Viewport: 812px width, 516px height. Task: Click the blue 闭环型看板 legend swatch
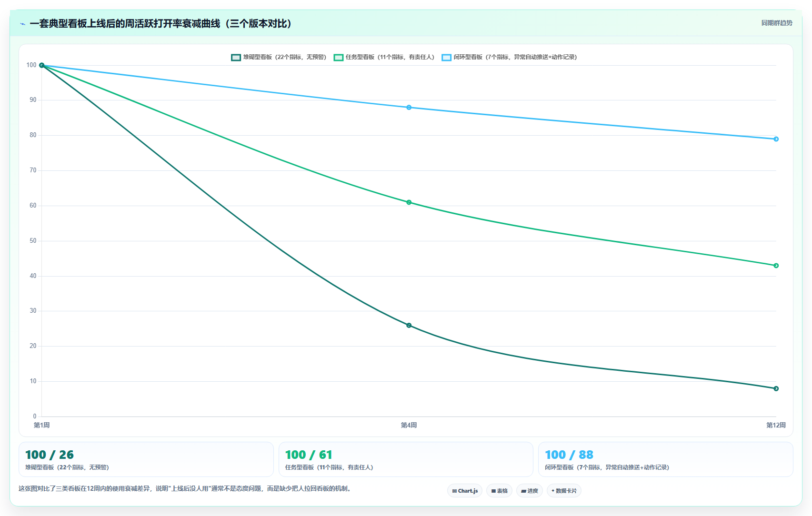click(x=446, y=57)
